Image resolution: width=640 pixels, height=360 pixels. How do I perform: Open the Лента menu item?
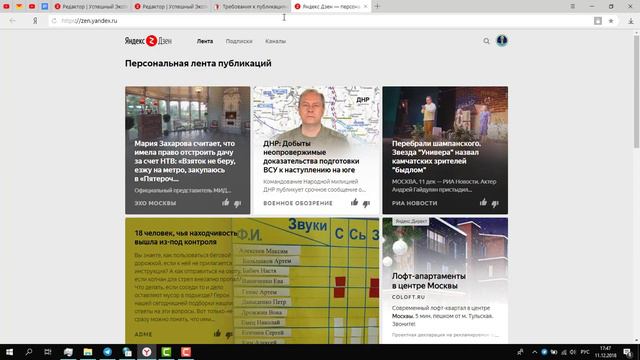pyautogui.click(x=205, y=41)
